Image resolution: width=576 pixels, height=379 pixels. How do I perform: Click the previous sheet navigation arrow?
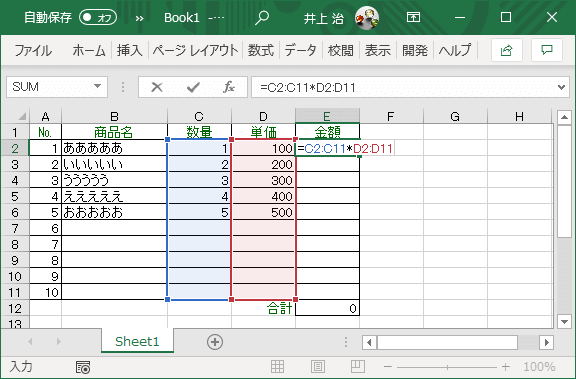(30, 342)
